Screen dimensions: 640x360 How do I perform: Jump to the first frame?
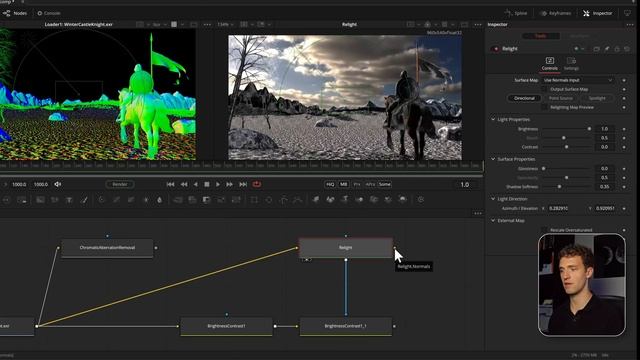click(170, 184)
